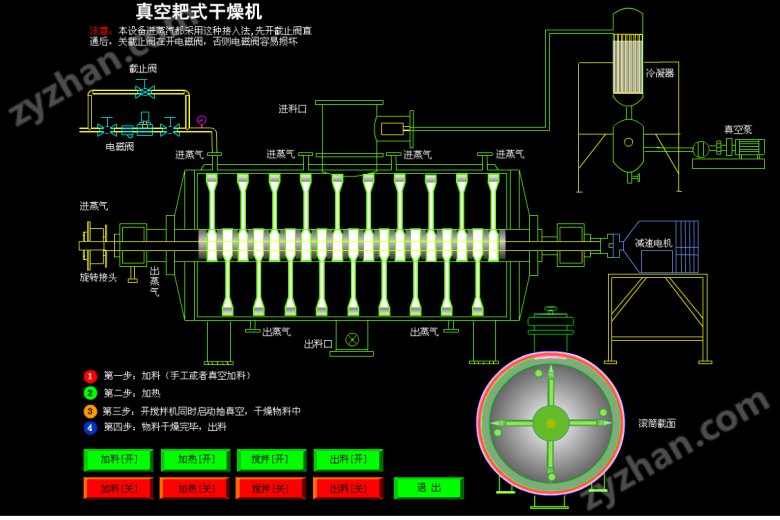The width and height of the screenshot is (780, 520).
Task: Turn on feeding with 加料[开]
Action: point(111,460)
